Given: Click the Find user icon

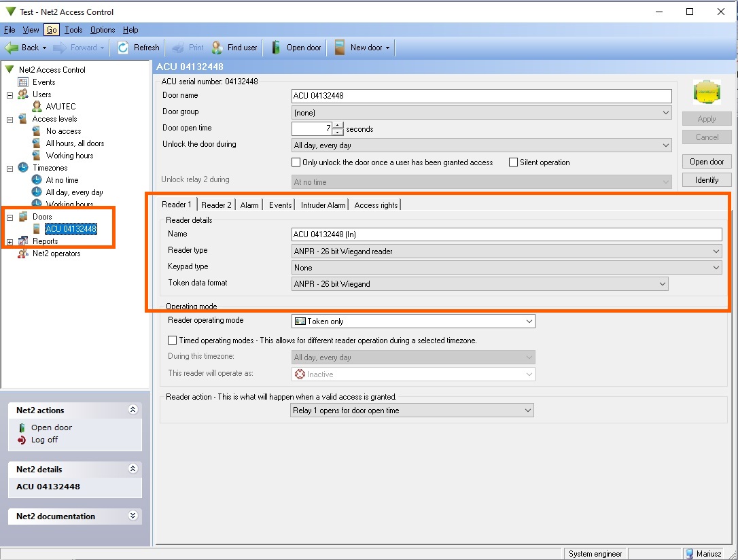Looking at the screenshot, I should (217, 48).
